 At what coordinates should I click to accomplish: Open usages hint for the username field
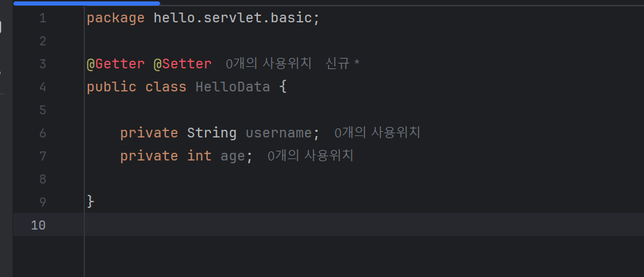click(377, 133)
